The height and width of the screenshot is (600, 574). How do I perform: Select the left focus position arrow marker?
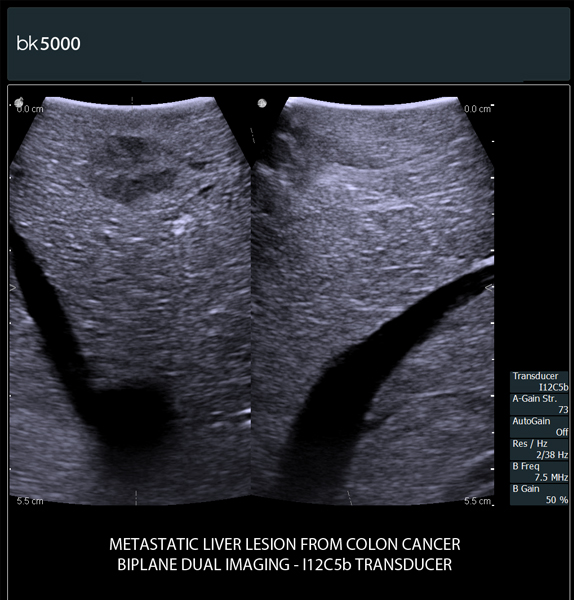pos(13,288)
